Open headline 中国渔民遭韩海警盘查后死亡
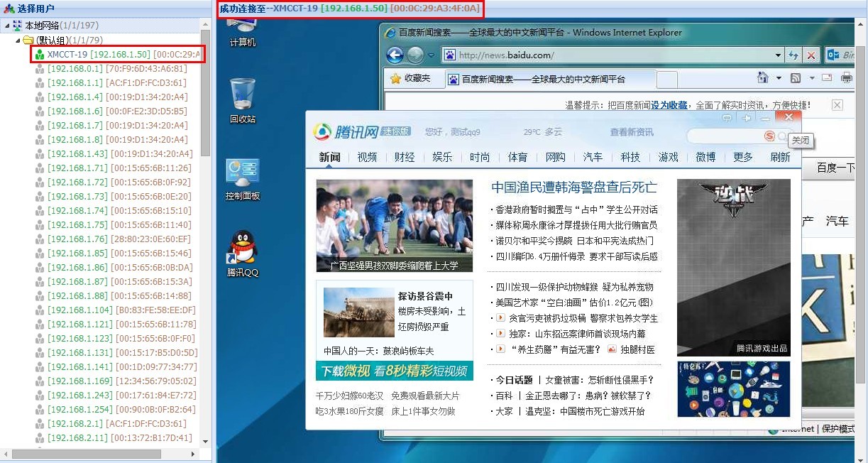Image resolution: width=868 pixels, height=463 pixels. 573,187
